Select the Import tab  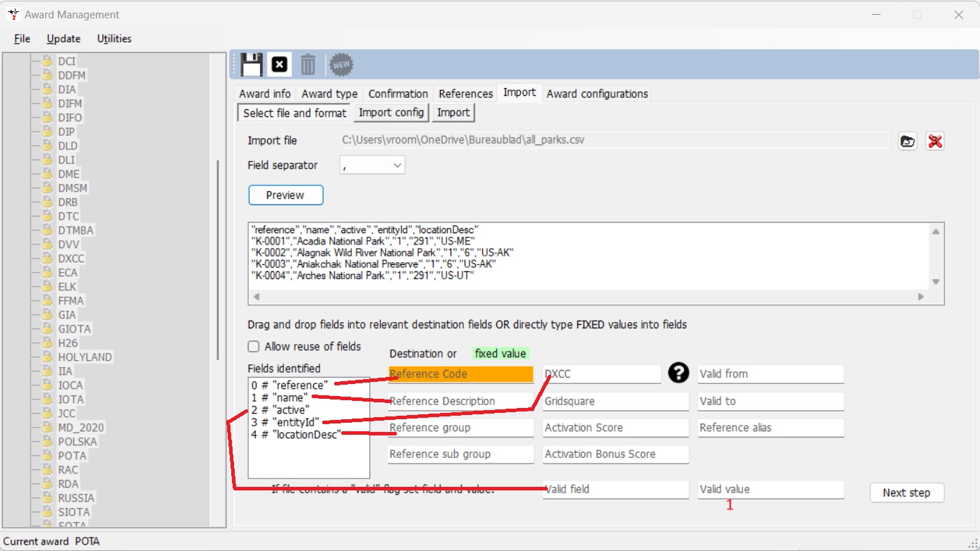(520, 92)
